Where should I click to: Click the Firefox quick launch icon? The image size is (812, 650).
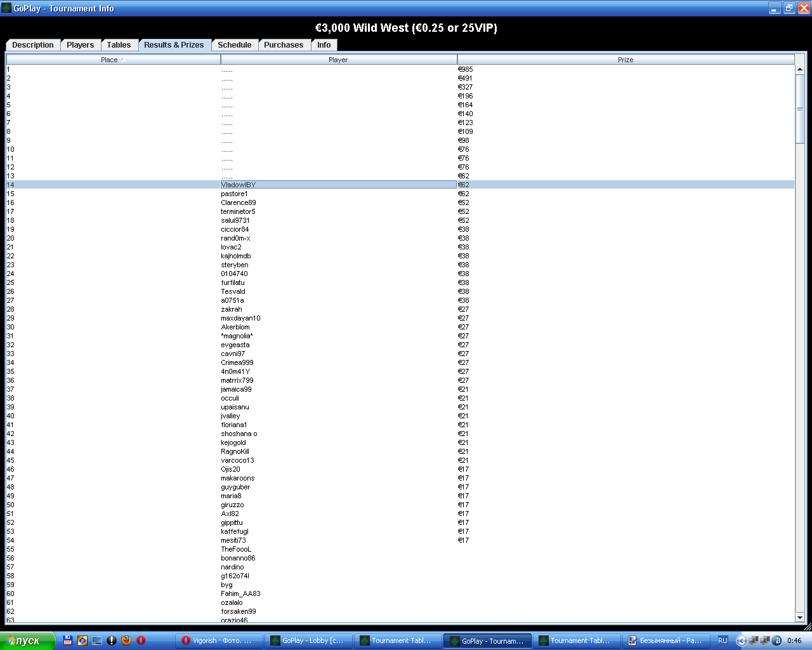click(126, 640)
